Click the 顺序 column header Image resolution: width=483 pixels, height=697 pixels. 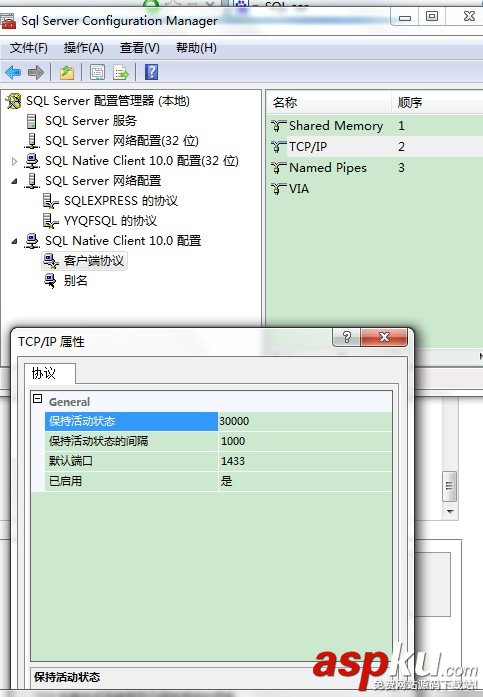pyautogui.click(x=437, y=103)
